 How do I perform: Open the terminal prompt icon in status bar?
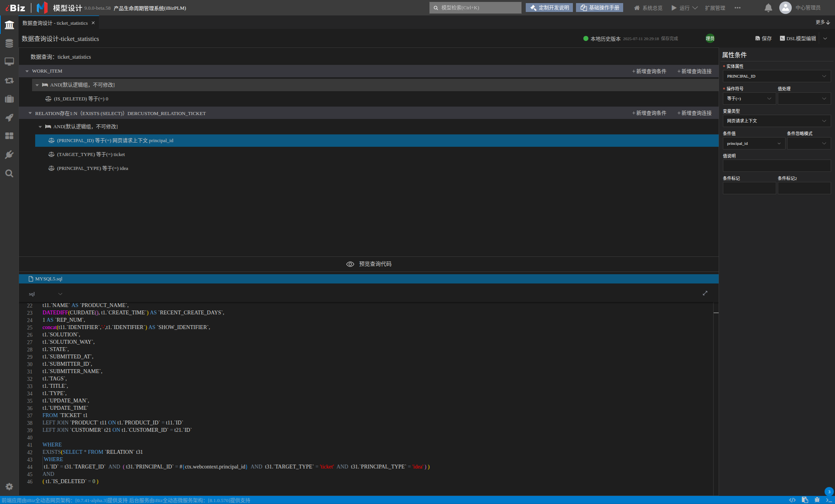pyautogui.click(x=829, y=500)
